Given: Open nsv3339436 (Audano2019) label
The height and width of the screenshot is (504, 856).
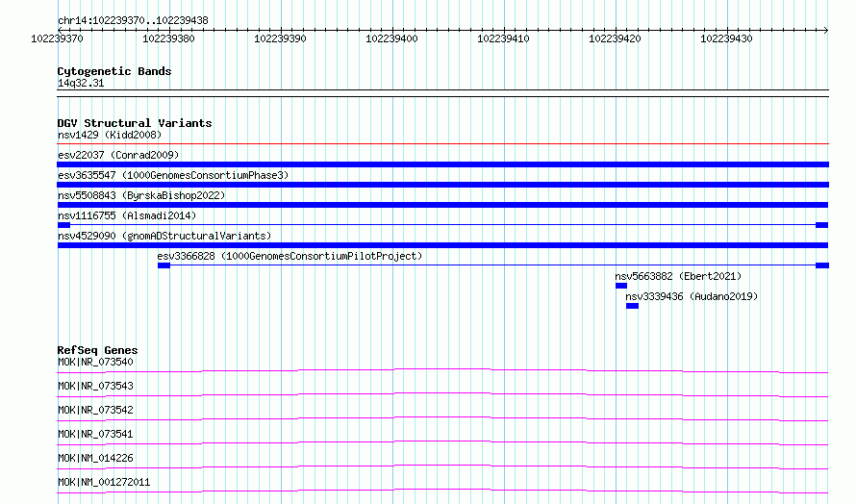Looking at the screenshot, I should coord(692,296).
